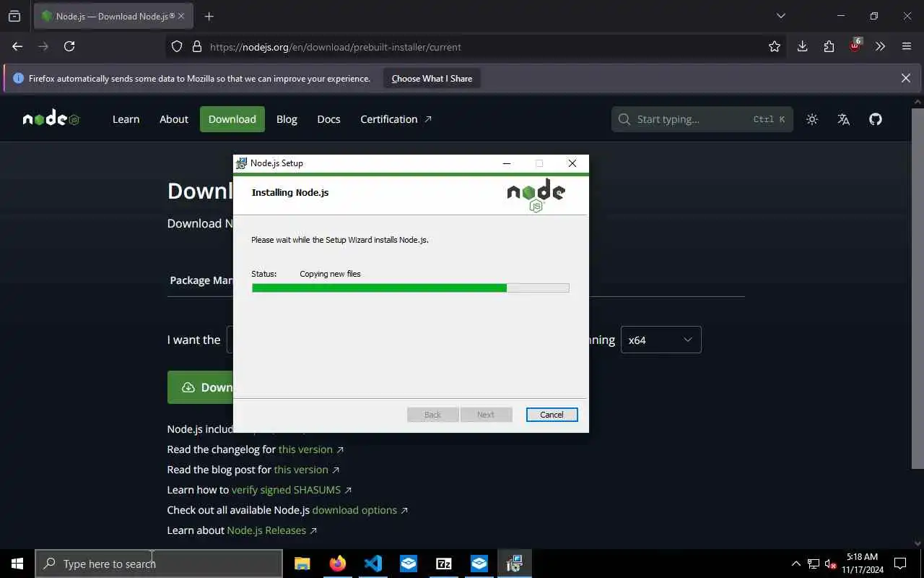Open the Windows Start menu
The image size is (924, 578).
[17, 564]
